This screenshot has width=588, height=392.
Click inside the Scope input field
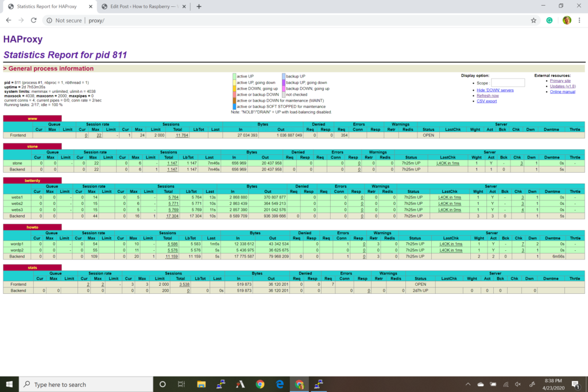508,83
